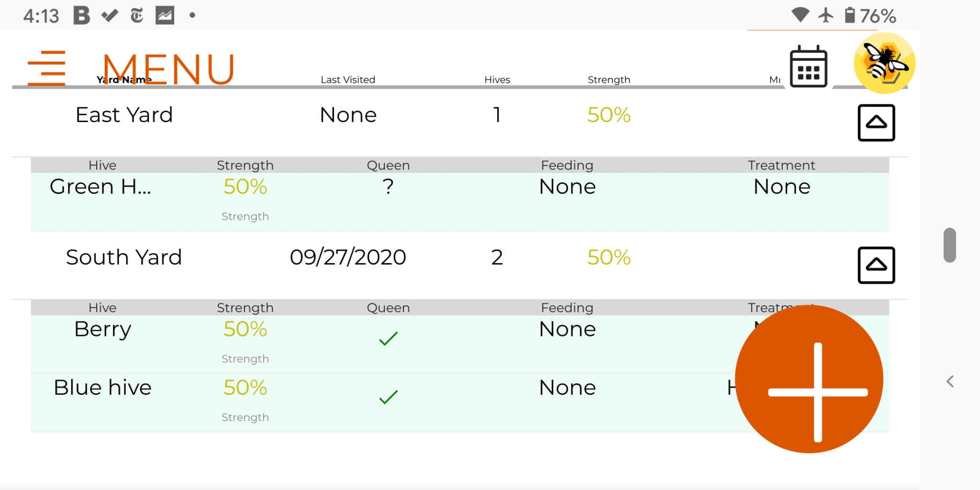Tap the airplane mode status icon
This screenshot has height=490, width=980.
(825, 15)
